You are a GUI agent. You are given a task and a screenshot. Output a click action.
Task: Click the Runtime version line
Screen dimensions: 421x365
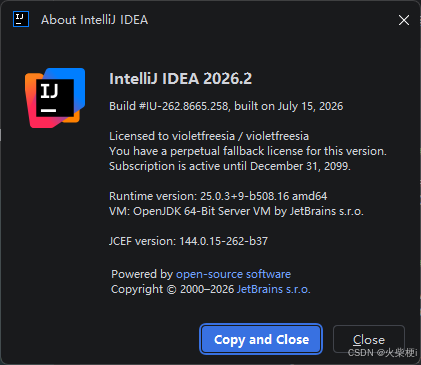pos(218,196)
